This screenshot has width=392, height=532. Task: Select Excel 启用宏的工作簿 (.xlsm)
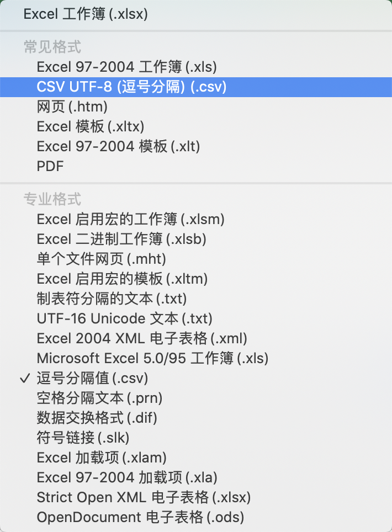coord(130,219)
